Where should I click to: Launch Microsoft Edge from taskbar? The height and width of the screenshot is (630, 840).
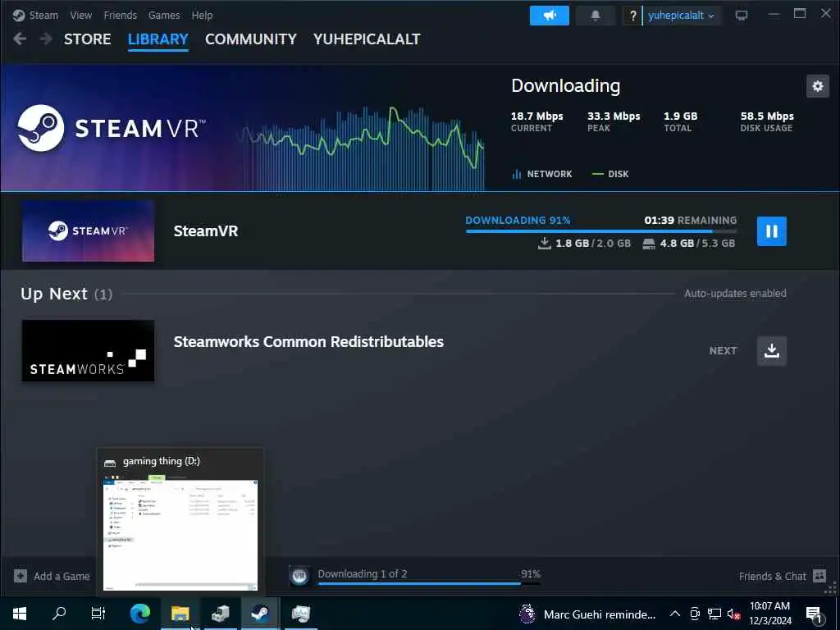tap(139, 614)
